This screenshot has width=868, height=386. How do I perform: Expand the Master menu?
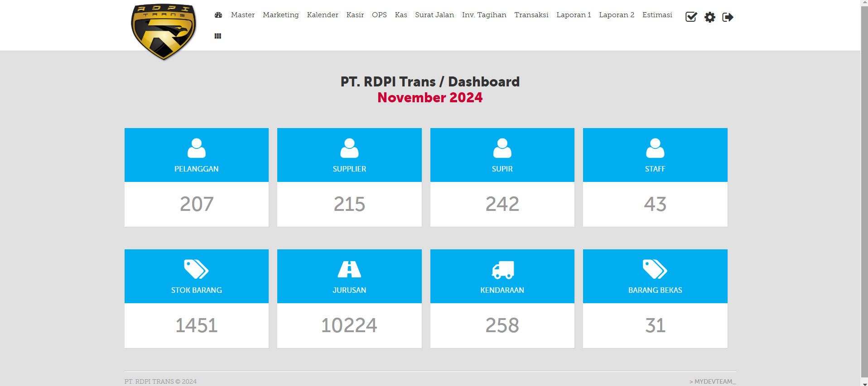tap(243, 15)
